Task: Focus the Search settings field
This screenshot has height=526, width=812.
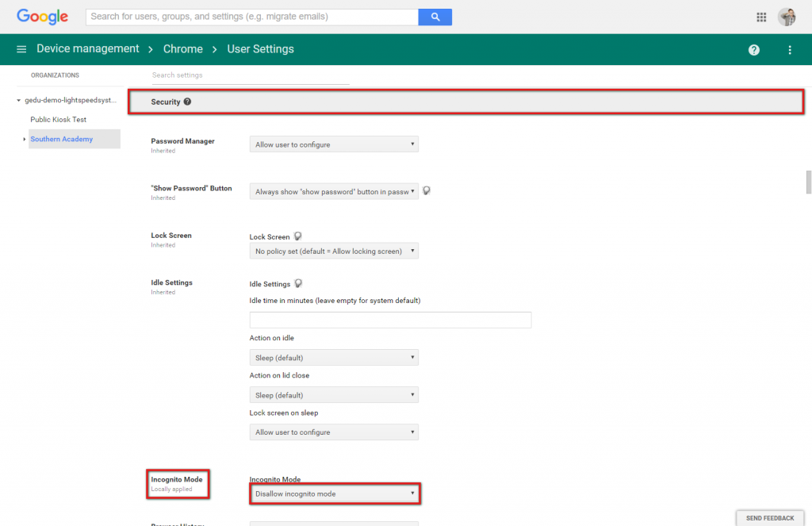Action: [250, 75]
